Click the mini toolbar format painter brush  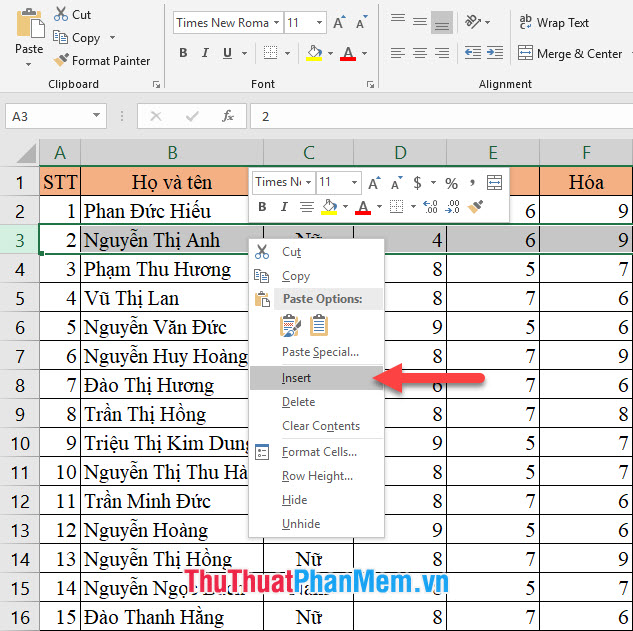475,207
